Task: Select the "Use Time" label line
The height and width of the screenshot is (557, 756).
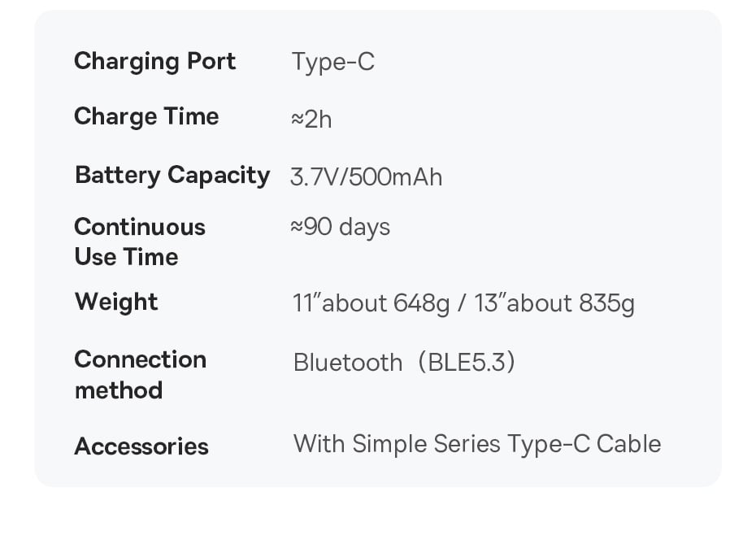Action: 126,257
